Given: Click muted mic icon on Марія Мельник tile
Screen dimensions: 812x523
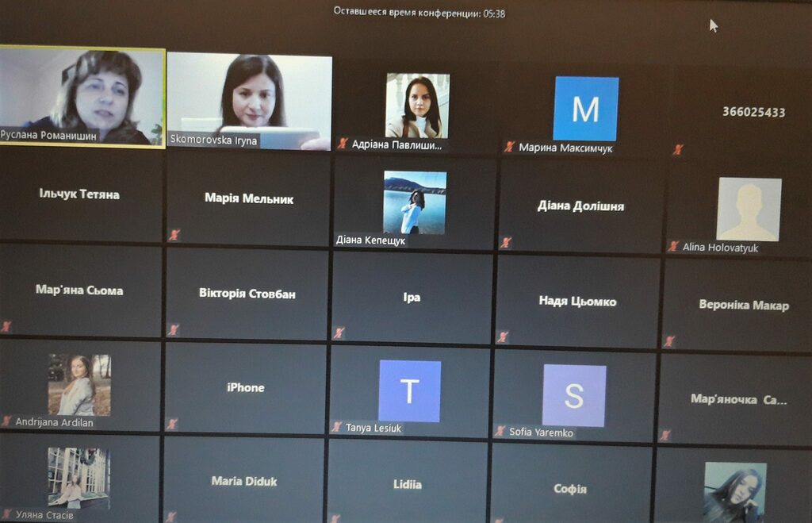Looking at the screenshot, I should [174, 235].
